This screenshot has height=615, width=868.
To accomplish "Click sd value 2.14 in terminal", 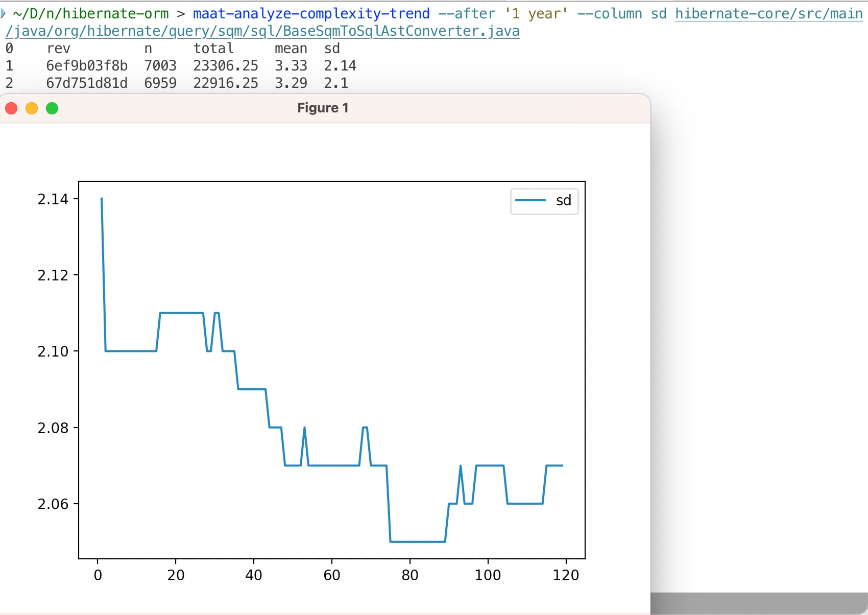I will click(340, 66).
